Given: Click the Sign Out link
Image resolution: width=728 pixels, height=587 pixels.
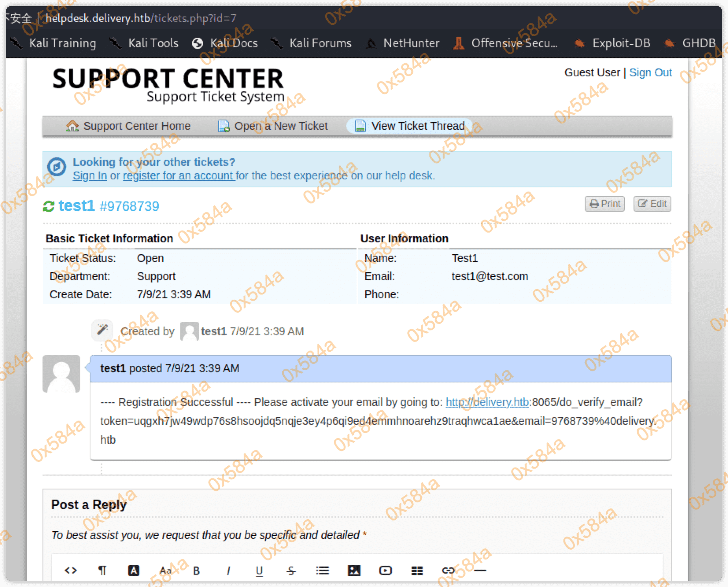Looking at the screenshot, I should (650, 72).
